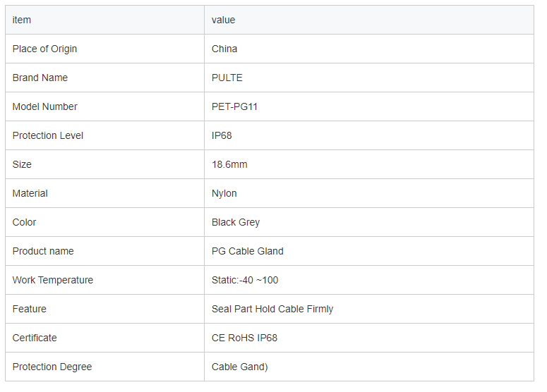Click the 'Work Temperature' label
The height and width of the screenshot is (392, 547).
point(53,280)
